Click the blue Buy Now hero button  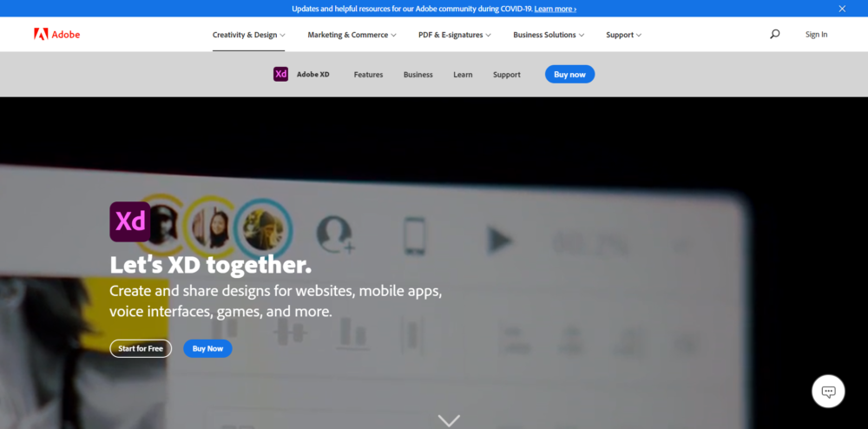tap(207, 349)
